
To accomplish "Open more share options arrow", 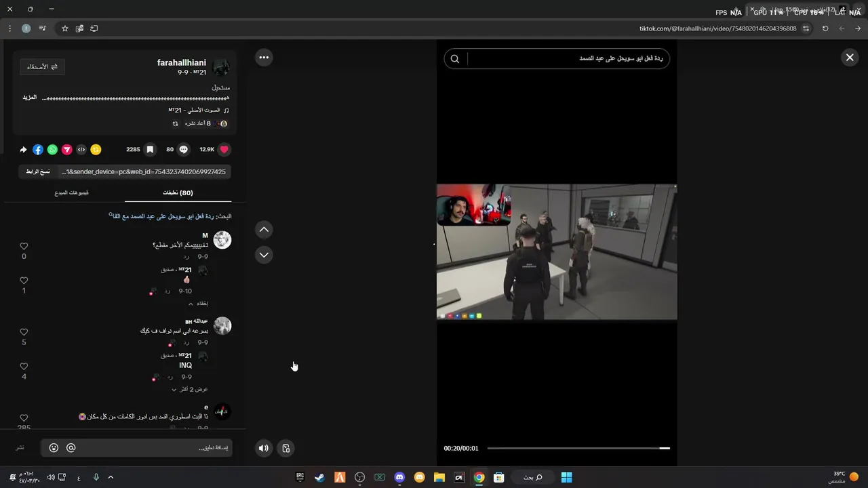I will tap(23, 149).
